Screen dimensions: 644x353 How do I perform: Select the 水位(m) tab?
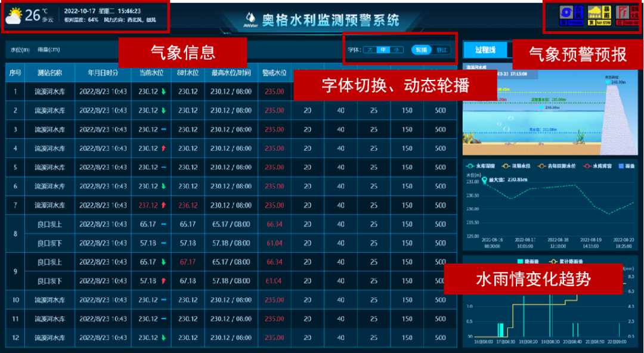18,49
